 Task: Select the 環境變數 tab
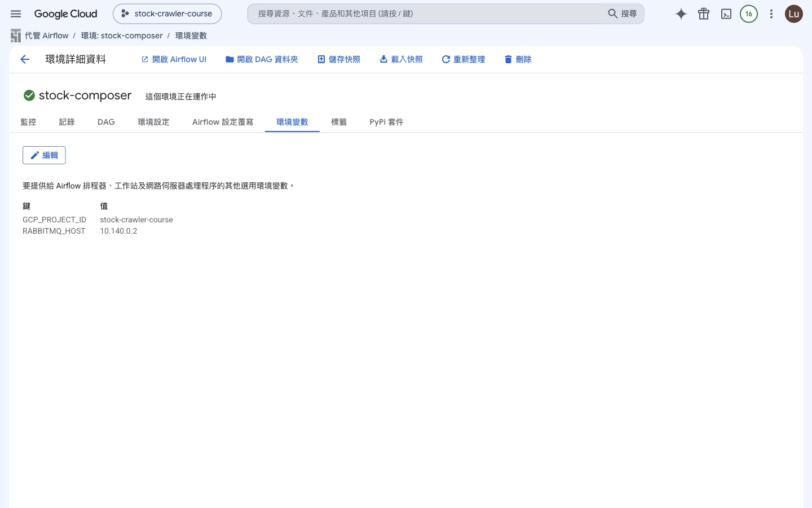292,122
